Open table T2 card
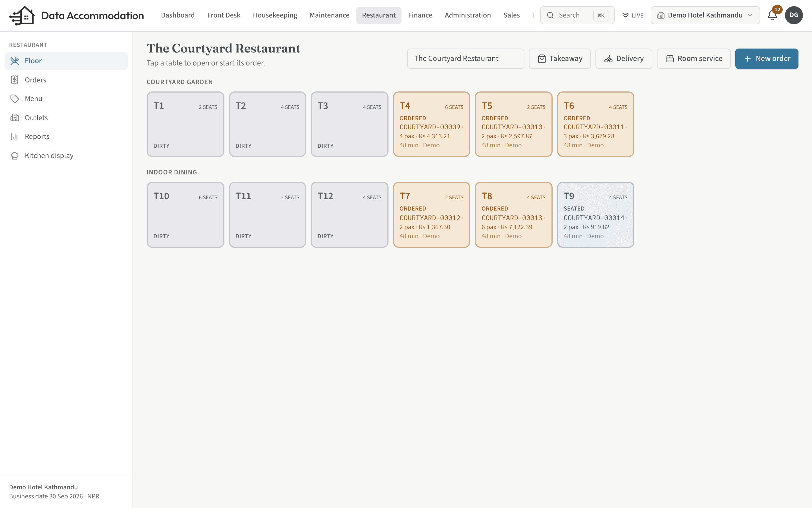This screenshot has width=812, height=508. point(267,124)
